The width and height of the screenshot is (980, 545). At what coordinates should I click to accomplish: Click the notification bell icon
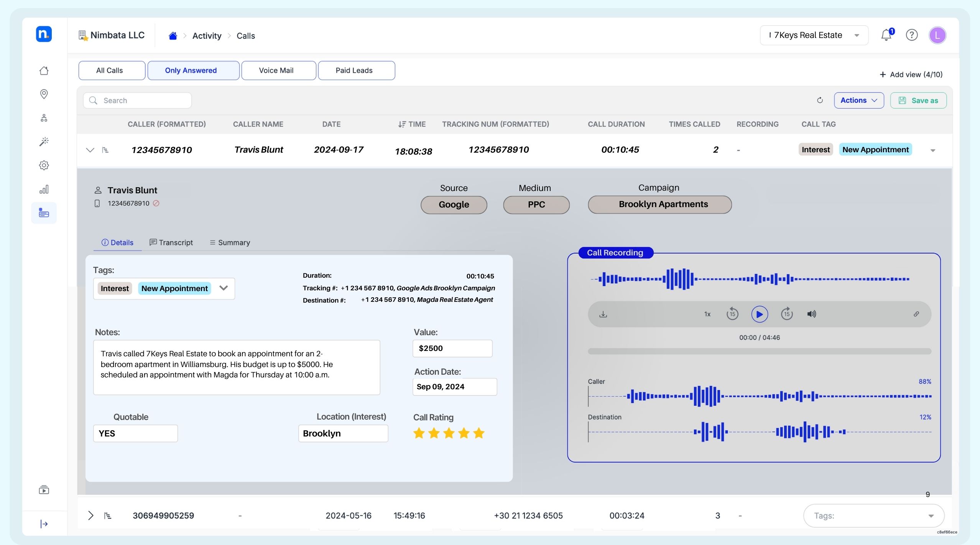coord(886,35)
